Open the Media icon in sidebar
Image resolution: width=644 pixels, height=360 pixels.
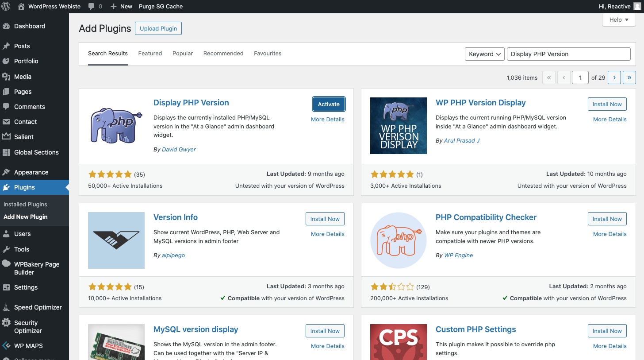[x=6, y=77]
